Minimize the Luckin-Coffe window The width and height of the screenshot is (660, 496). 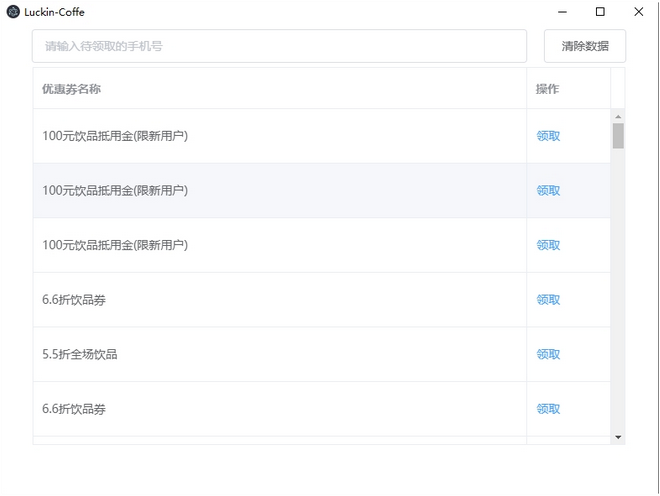coord(562,12)
